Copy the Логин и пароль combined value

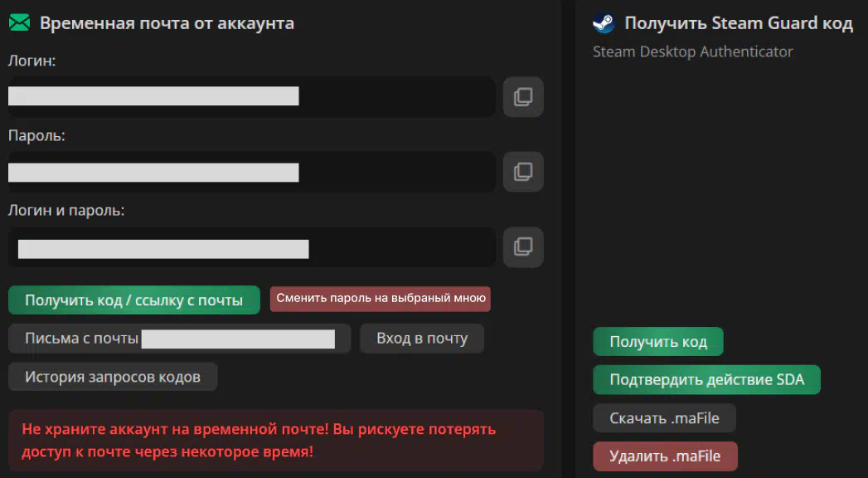(523, 247)
